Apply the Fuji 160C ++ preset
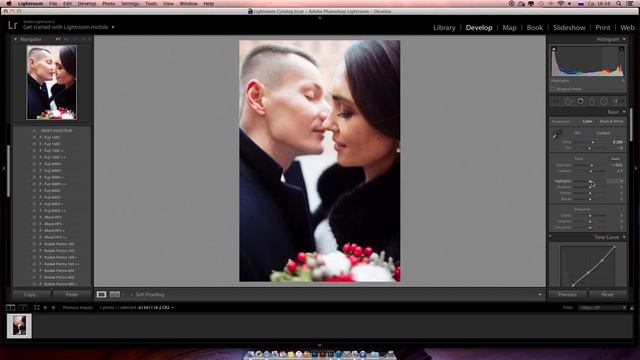The image size is (640, 360). pos(53,157)
